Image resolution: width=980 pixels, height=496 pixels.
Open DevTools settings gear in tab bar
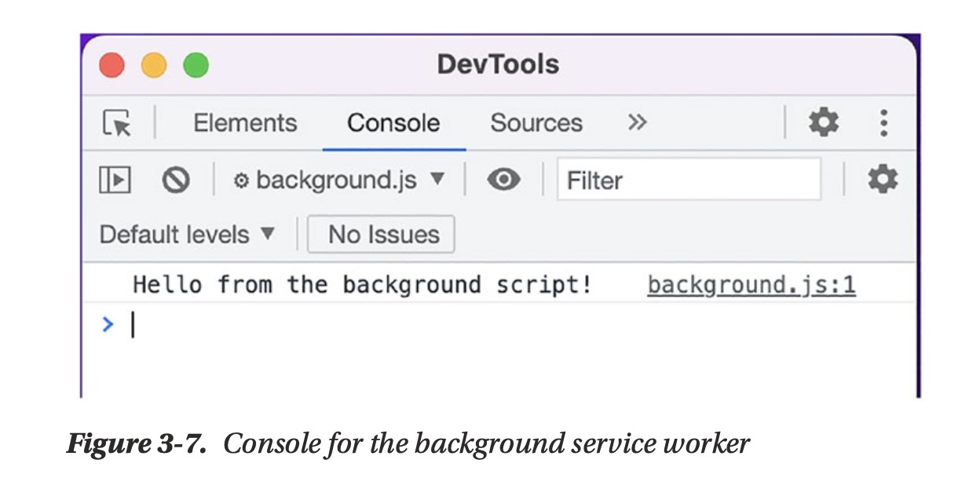(823, 122)
